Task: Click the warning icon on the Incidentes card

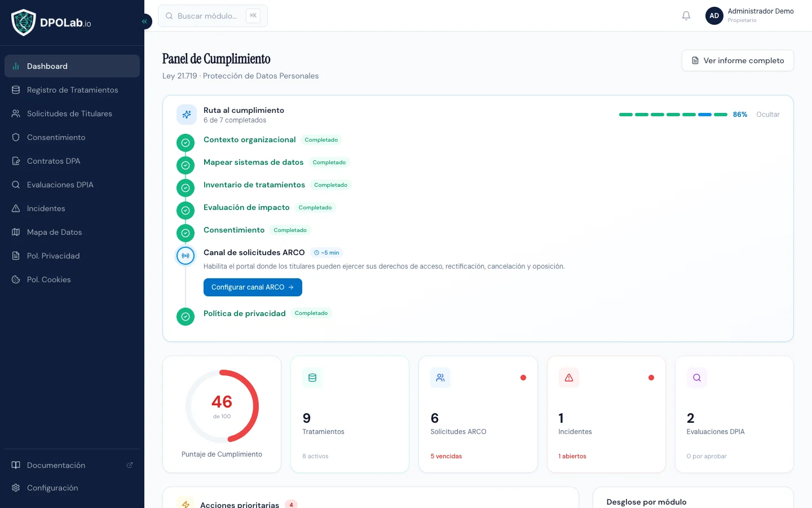Action: (569, 378)
